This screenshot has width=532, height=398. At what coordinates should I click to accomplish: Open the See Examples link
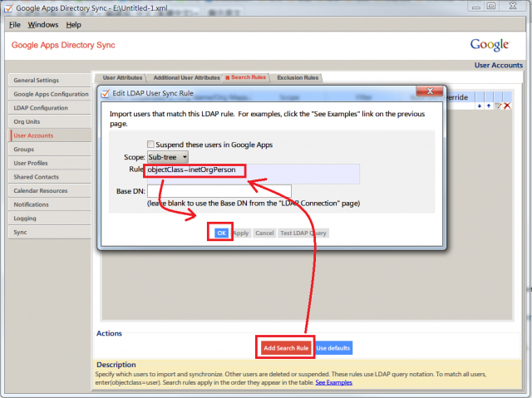tap(334, 382)
